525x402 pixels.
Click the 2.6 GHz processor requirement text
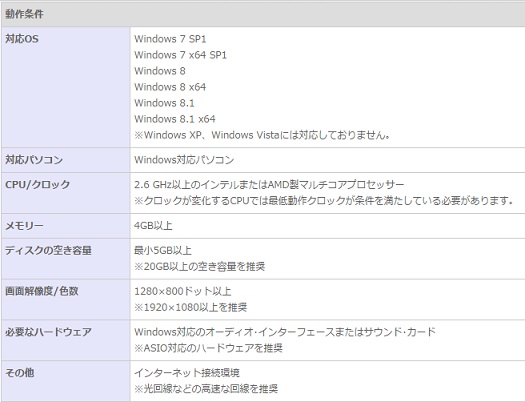(269, 184)
